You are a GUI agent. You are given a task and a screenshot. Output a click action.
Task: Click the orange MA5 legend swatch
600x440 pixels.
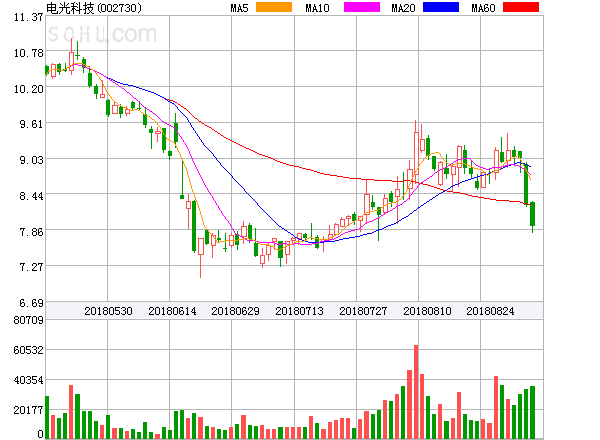274,7
